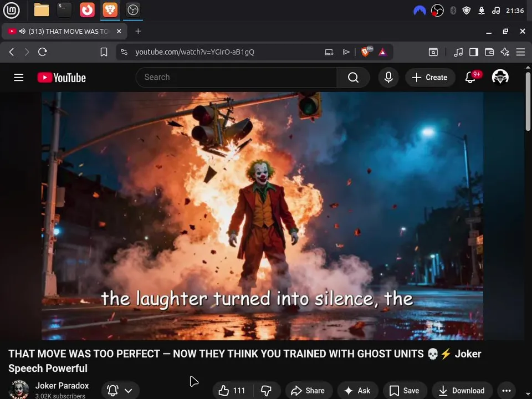Open the OBS tray indicator
532x399 pixels.
pyautogui.click(x=437, y=11)
